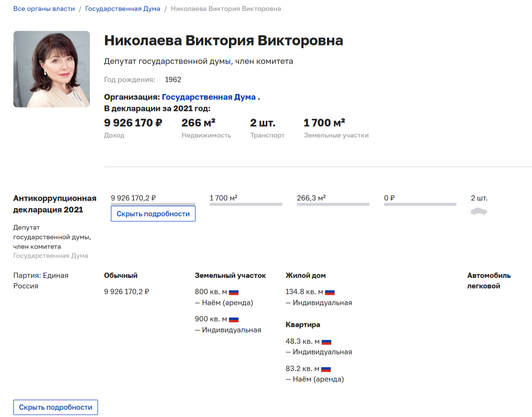The width and height of the screenshot is (532, 417).
Task: Click the bottom "Скрыть подробности" button
Action: (55, 407)
